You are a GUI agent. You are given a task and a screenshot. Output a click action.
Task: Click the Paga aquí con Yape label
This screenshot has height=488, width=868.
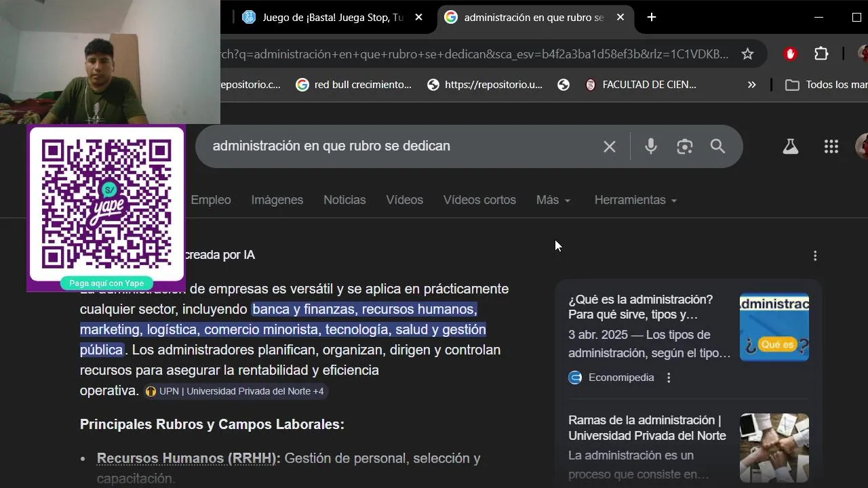click(x=106, y=283)
